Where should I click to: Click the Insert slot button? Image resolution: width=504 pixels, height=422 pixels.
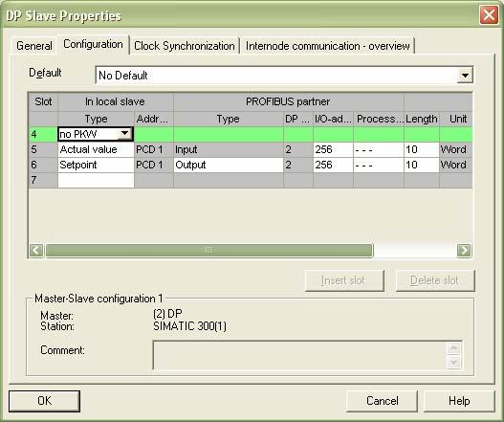point(344,280)
